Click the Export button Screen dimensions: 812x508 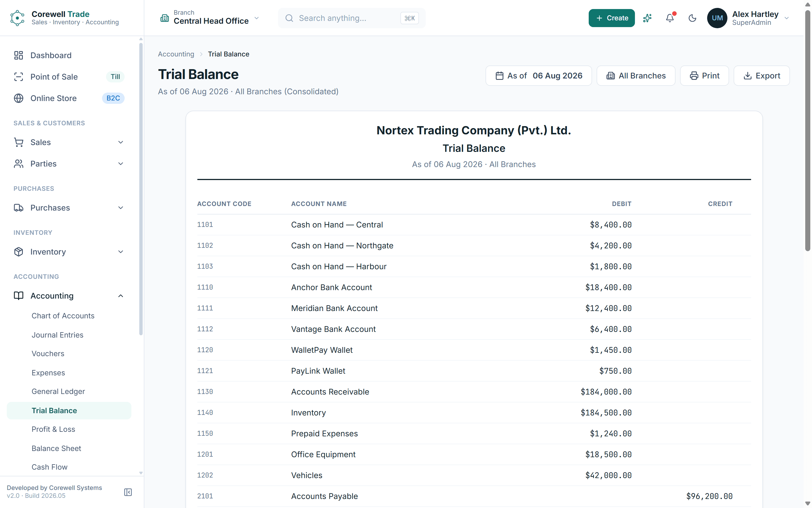click(x=762, y=76)
